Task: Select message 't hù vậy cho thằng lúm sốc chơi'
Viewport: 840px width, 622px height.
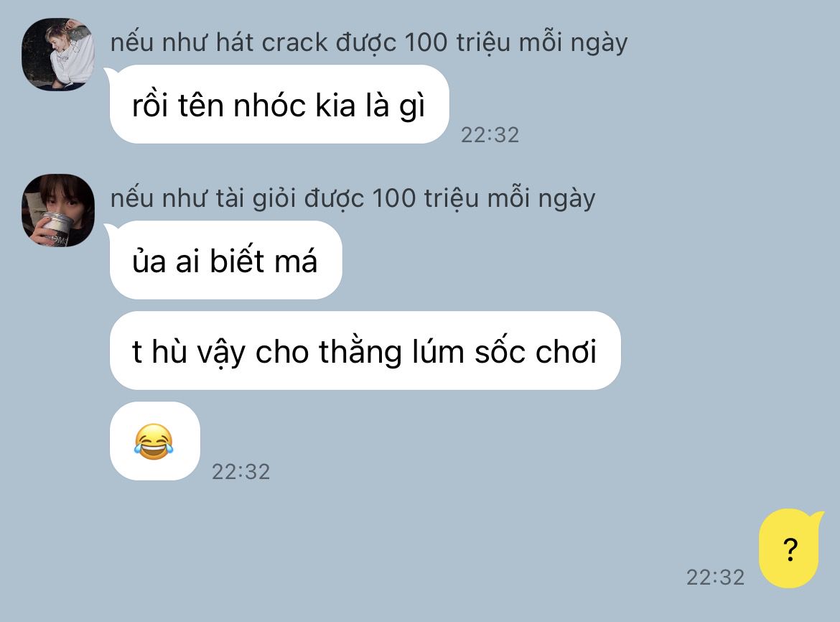Action: (x=365, y=351)
